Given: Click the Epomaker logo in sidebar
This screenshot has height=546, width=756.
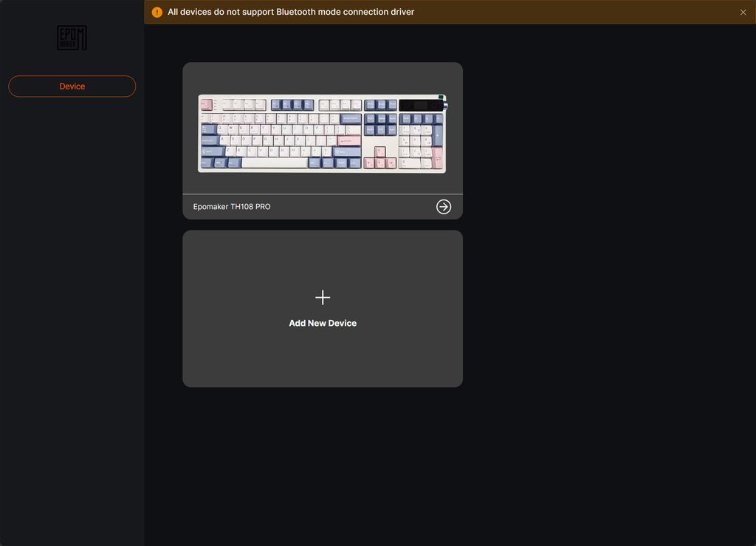Looking at the screenshot, I should click(x=72, y=38).
